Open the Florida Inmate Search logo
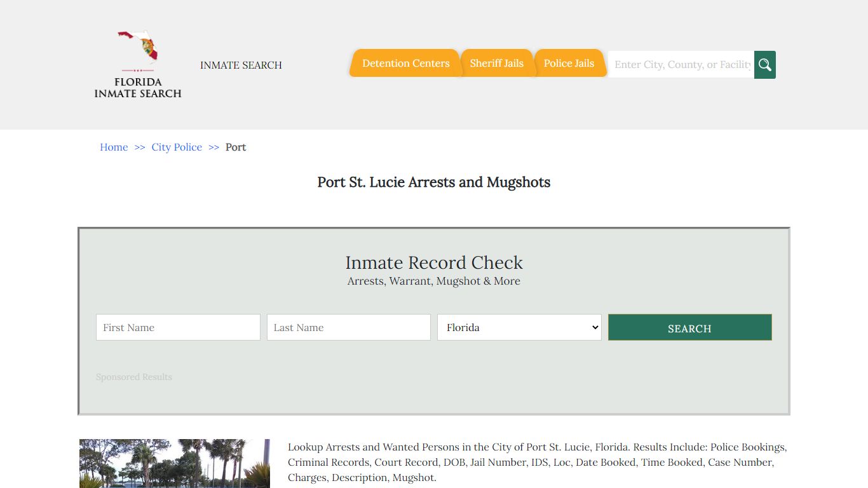868x488 pixels. tap(138, 64)
